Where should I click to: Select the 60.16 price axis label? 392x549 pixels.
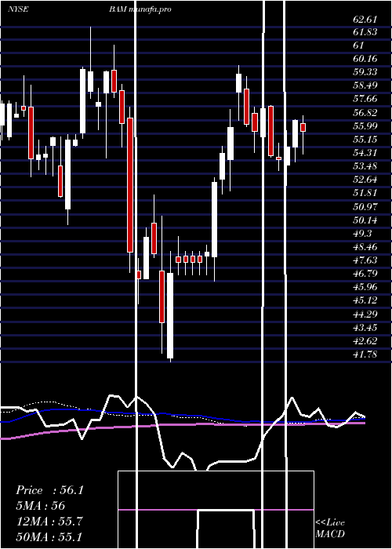click(365, 59)
